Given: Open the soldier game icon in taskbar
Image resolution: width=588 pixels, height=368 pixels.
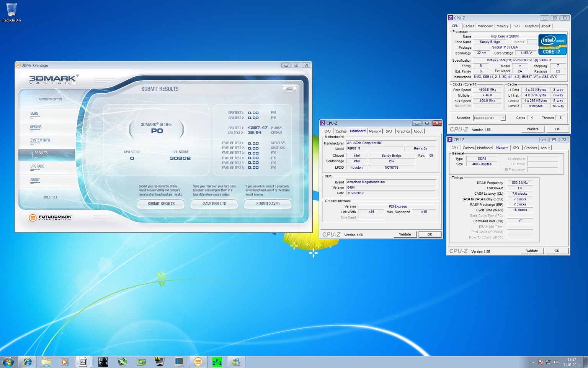Looking at the screenshot, I should click(x=103, y=362).
